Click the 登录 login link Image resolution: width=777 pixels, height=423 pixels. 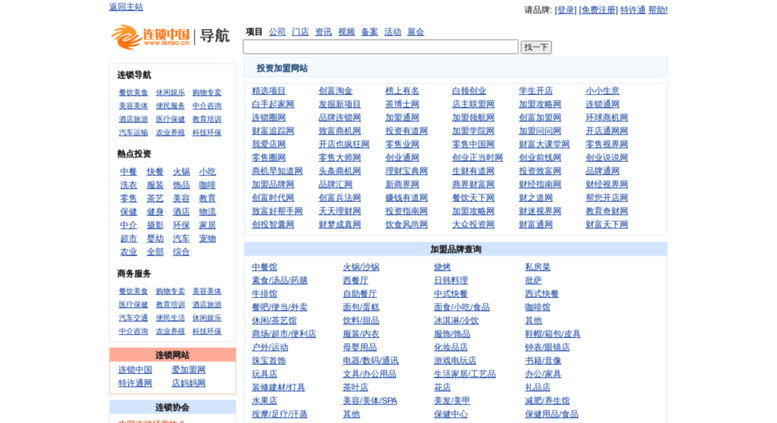tap(565, 10)
